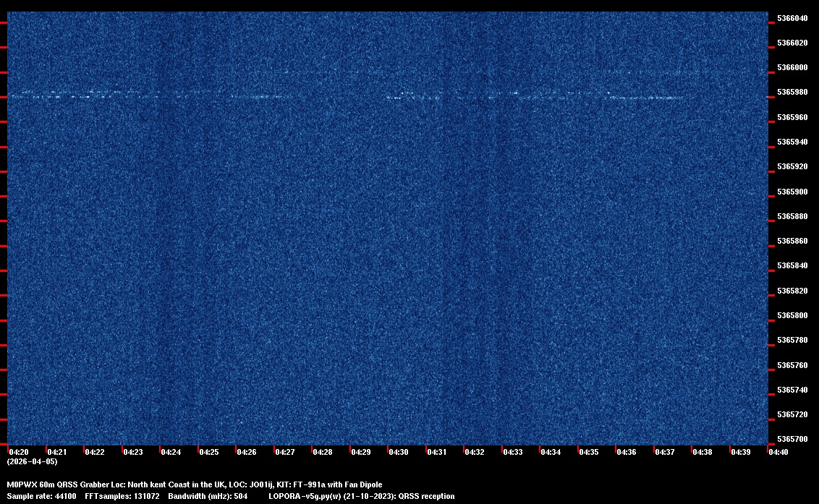Click the 5365960 frequency label
The image size is (819, 504).
(x=792, y=117)
